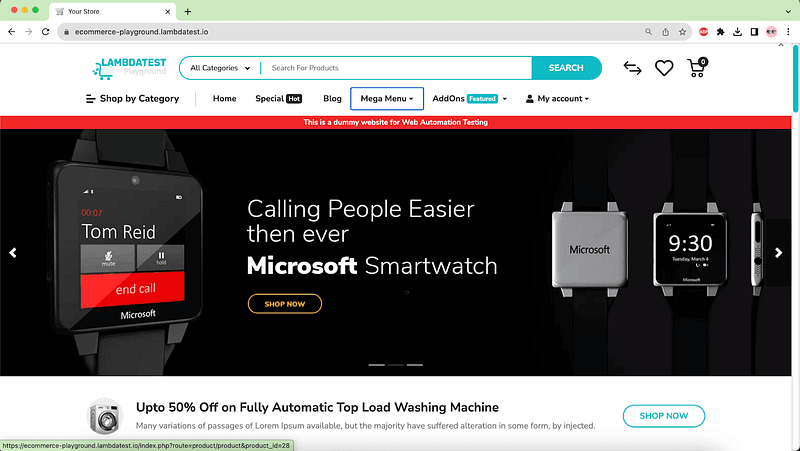Expand the My account dropdown
Screen dimensions: 800x451
click(557, 98)
